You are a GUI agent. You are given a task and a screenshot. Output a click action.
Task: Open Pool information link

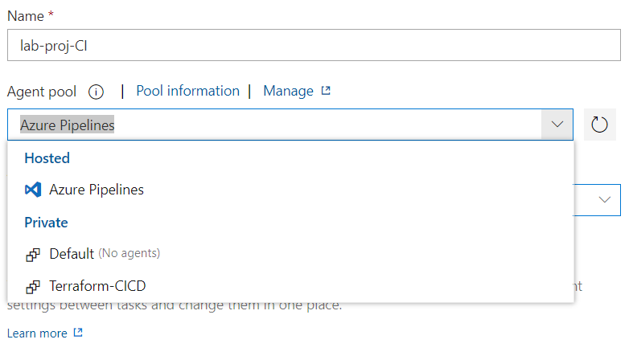(187, 91)
